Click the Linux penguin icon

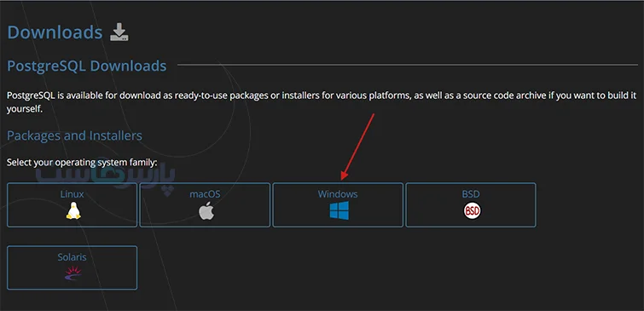[x=73, y=210]
